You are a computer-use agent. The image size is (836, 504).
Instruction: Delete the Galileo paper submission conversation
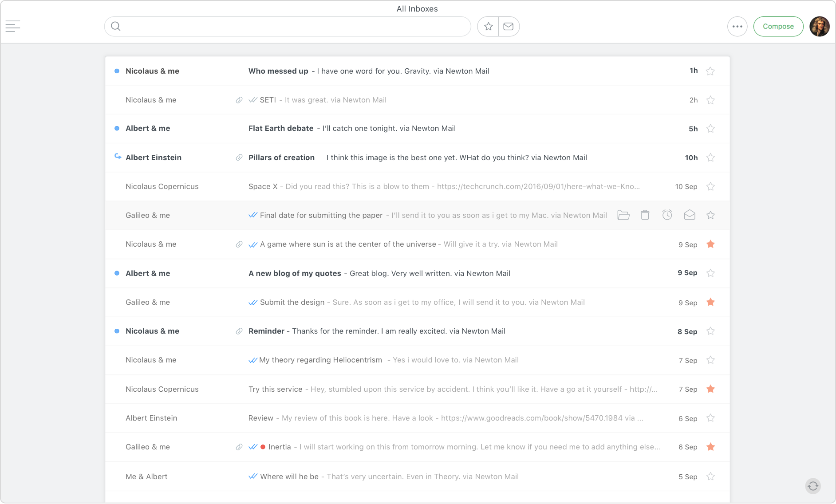[x=645, y=215]
